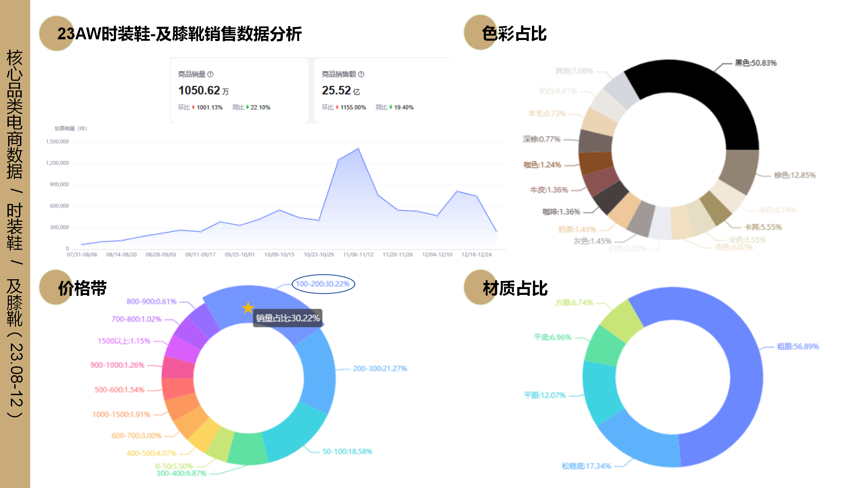Click the 估算销量（件）axis title
This screenshot has width=868, height=488.
[x=71, y=128]
